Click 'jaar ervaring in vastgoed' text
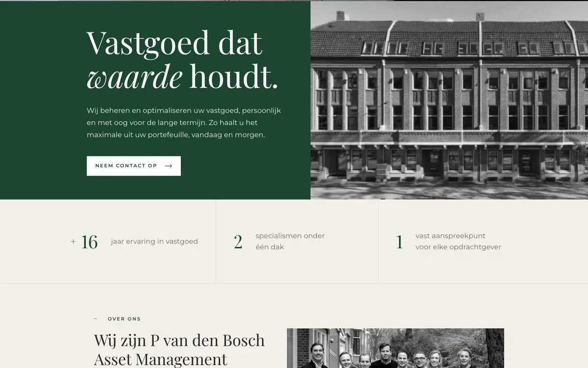Viewport: 588px width, 368px height. coord(154,241)
